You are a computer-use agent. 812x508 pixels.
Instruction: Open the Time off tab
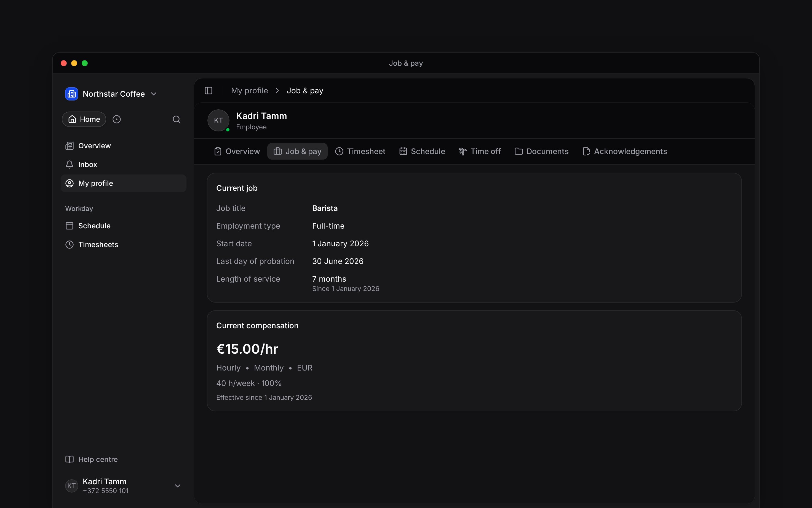[479, 152]
